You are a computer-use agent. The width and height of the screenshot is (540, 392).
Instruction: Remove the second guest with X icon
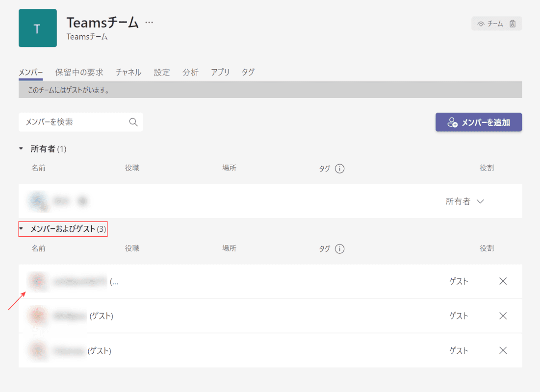click(503, 316)
